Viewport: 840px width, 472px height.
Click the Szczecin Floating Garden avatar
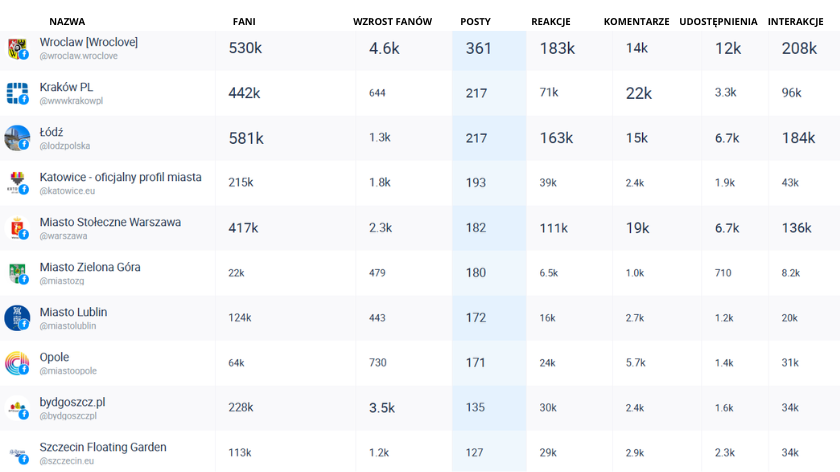point(17,452)
